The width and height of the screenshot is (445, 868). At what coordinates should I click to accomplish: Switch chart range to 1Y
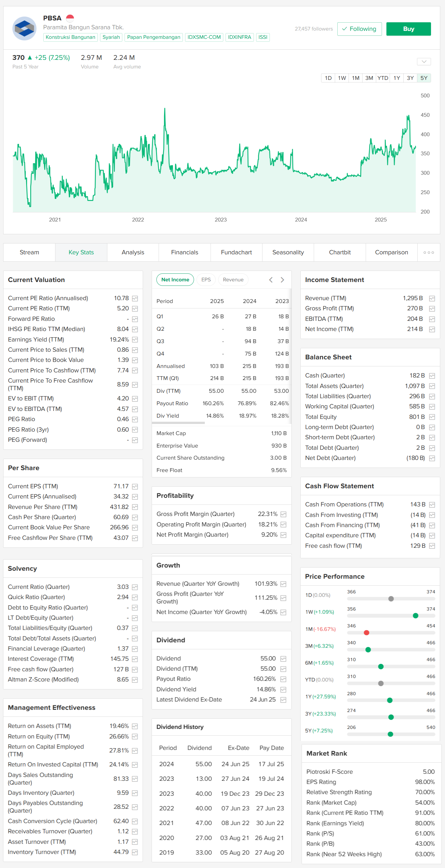[x=397, y=78]
